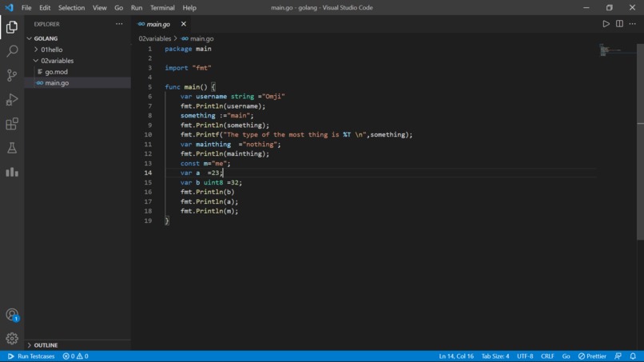Click the 'func main()' declaration
Viewport: 644px width, 362px height.
[190, 86]
